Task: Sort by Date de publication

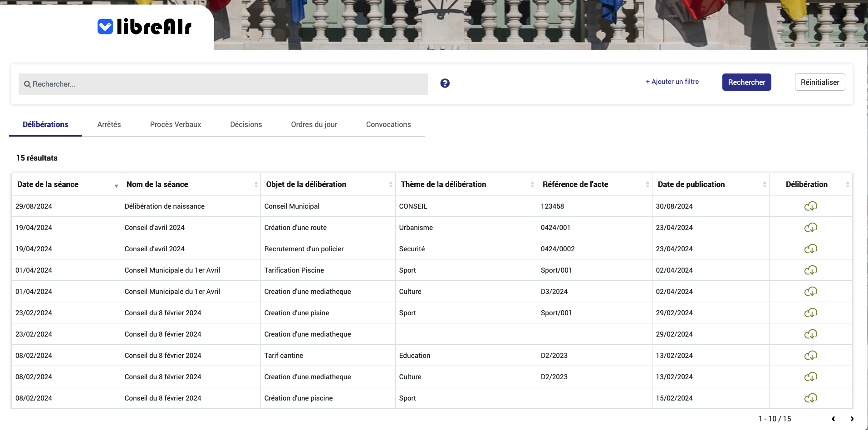Action: pos(711,184)
